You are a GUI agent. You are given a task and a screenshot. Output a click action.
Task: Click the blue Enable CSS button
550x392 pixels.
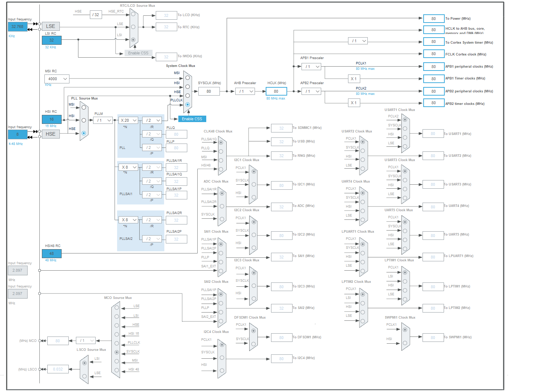[x=192, y=119]
